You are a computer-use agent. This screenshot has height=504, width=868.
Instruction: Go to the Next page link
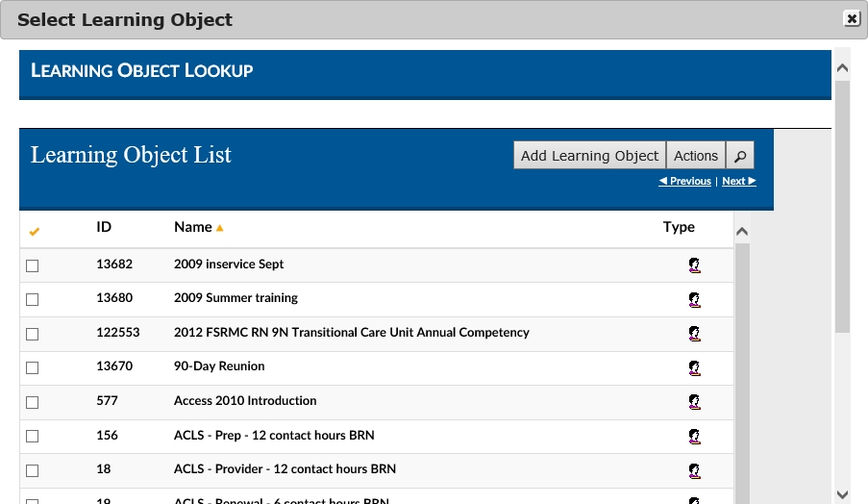click(738, 181)
